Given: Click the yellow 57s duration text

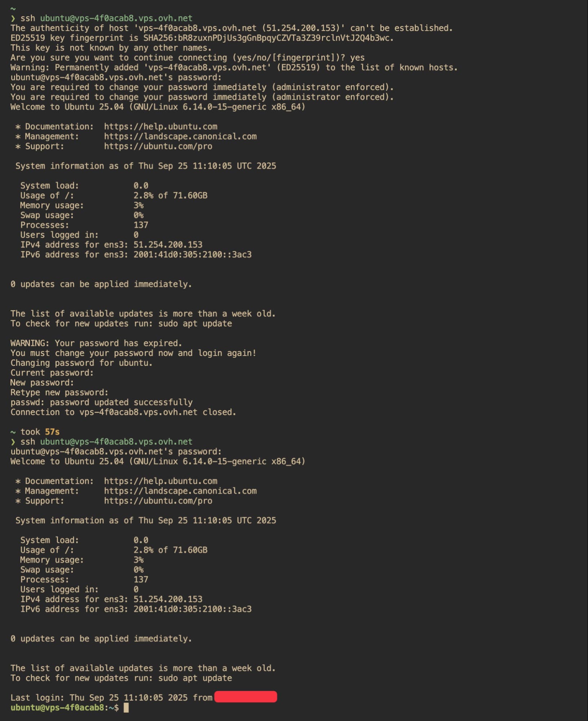Looking at the screenshot, I should coord(52,432).
